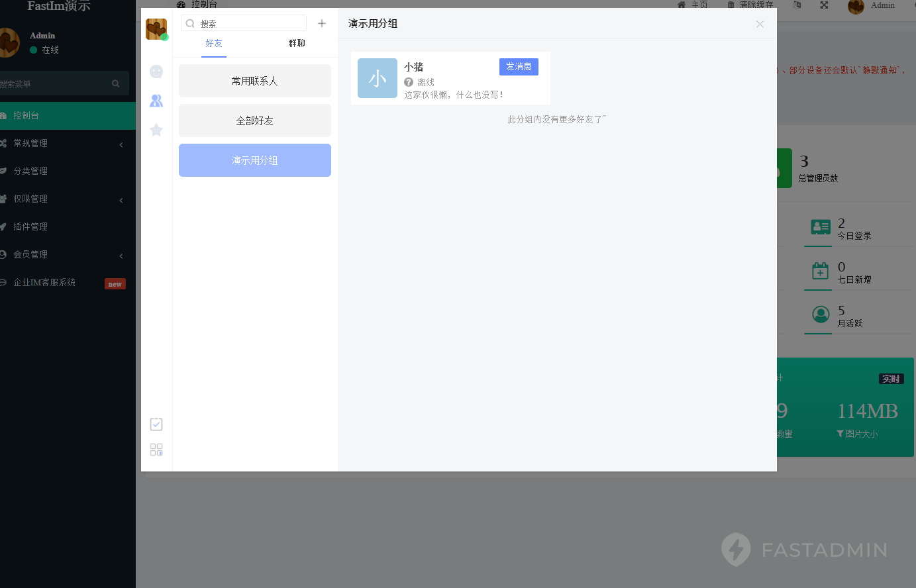Click the 发消息 button for 小猪
The image size is (916, 588).
(519, 67)
